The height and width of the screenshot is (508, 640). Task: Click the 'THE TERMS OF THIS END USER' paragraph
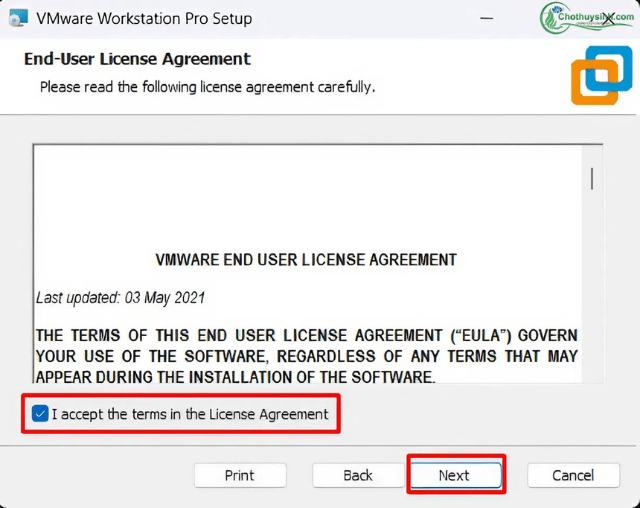pos(307,356)
